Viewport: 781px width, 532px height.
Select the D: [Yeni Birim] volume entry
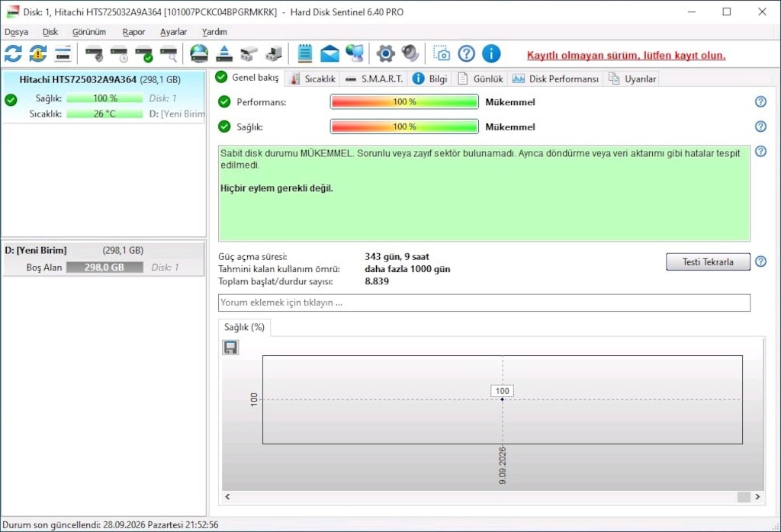click(104, 259)
